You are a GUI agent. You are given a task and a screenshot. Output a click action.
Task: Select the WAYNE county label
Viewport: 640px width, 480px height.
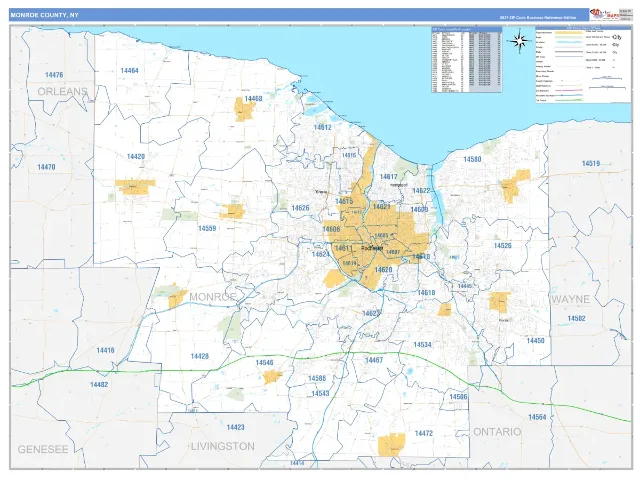(571, 299)
